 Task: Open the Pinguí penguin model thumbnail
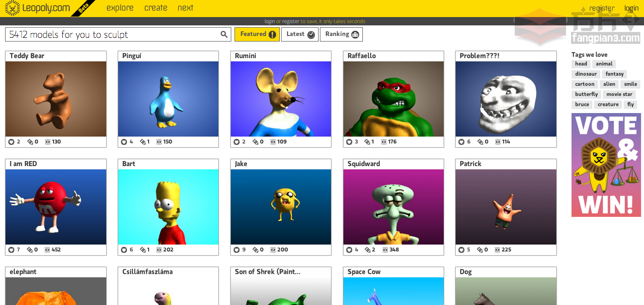coord(168,99)
